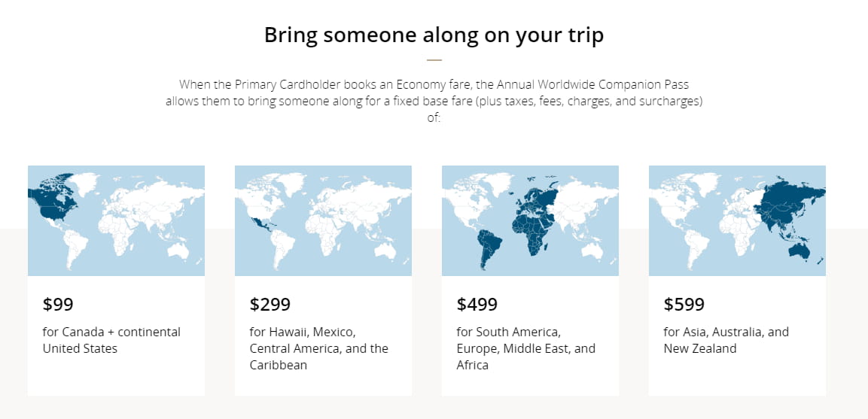Click the short gold divider under the heading

pyautogui.click(x=434, y=59)
